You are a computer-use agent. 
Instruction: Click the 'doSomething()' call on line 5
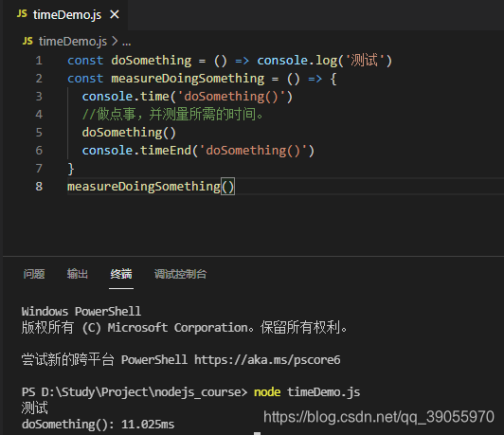(x=129, y=133)
